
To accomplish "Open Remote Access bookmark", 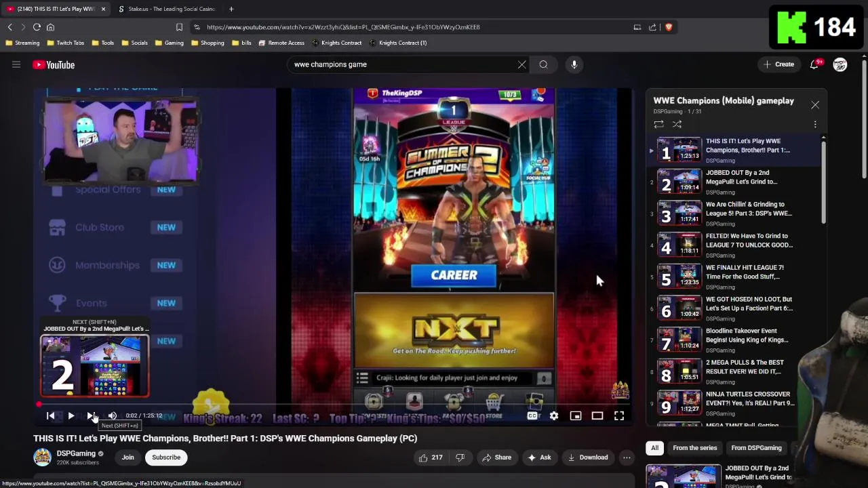I will click(x=281, y=43).
